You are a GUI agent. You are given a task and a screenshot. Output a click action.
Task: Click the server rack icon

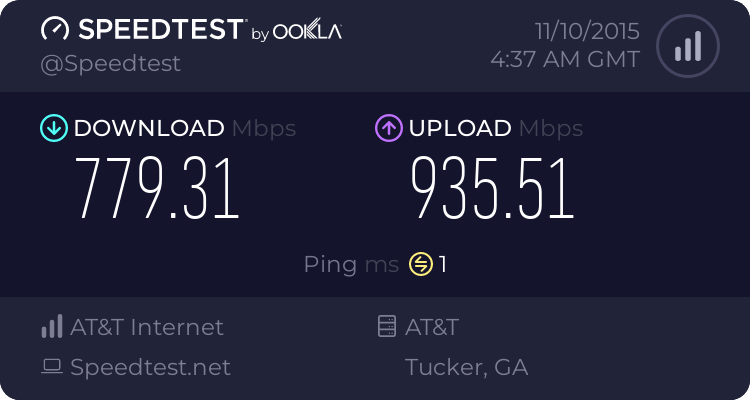coord(386,327)
